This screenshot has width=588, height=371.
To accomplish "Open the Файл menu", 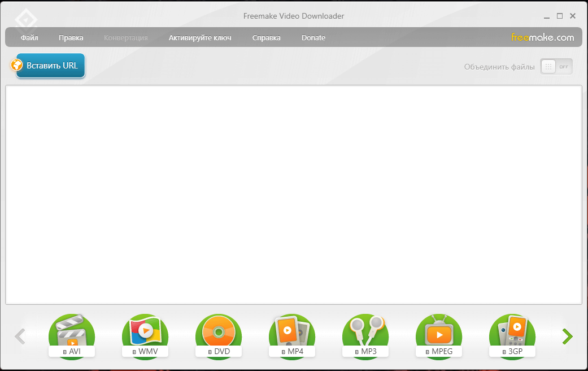I will [x=29, y=37].
